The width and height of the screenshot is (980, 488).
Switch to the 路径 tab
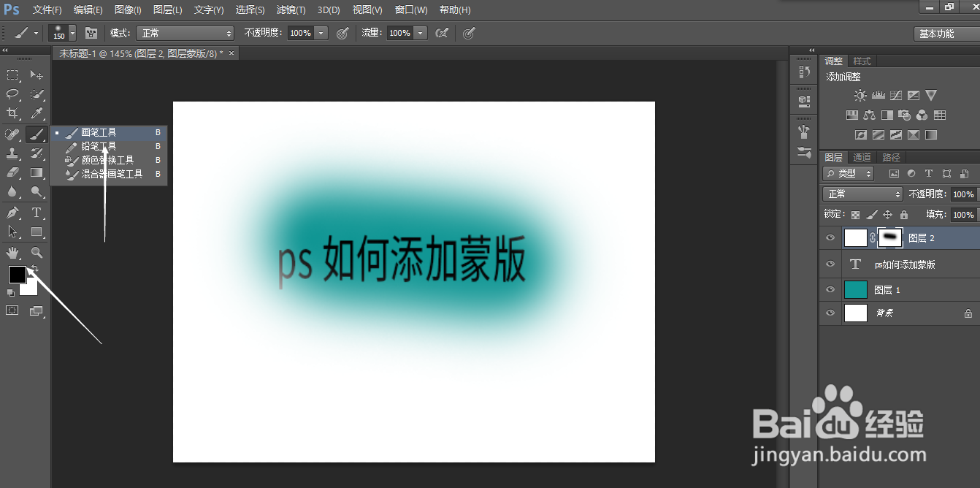click(892, 157)
